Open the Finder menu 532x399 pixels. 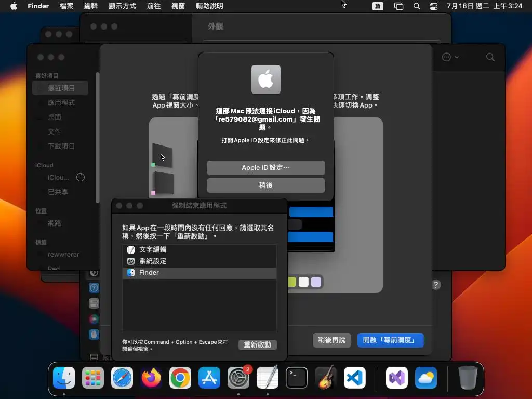coord(38,6)
